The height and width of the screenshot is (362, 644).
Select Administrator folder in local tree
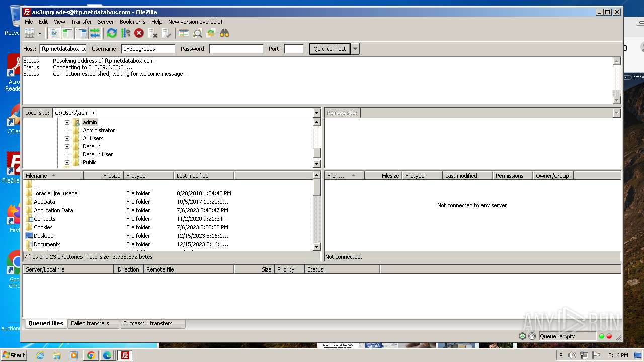click(x=98, y=130)
